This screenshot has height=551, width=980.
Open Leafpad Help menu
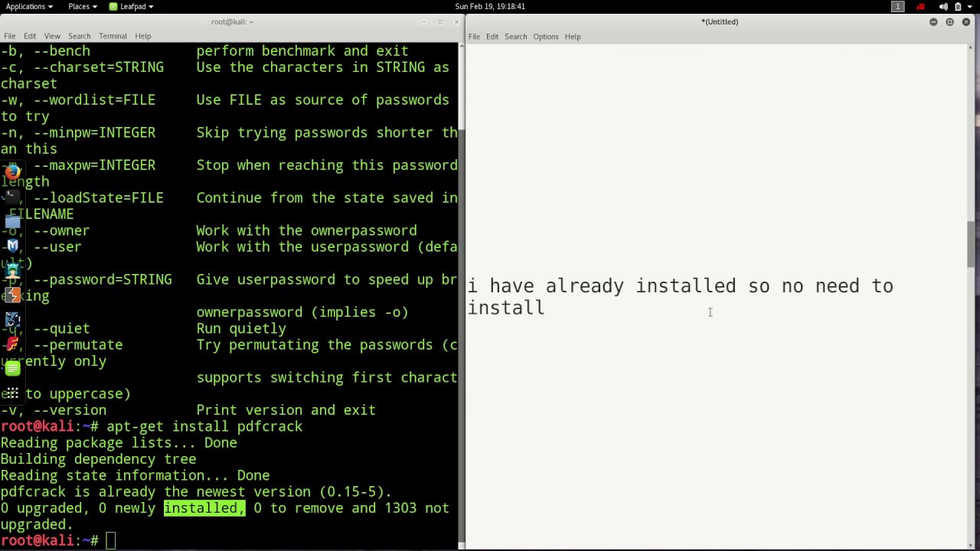573,37
